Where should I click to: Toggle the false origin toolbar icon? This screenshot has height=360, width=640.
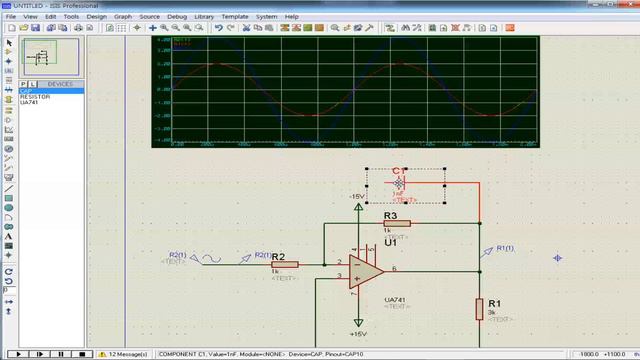click(137, 28)
